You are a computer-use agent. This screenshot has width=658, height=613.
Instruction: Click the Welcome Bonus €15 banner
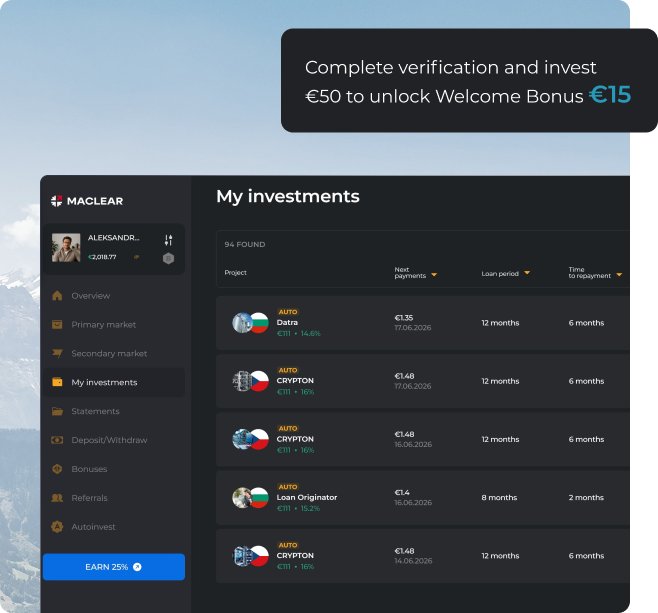469,81
